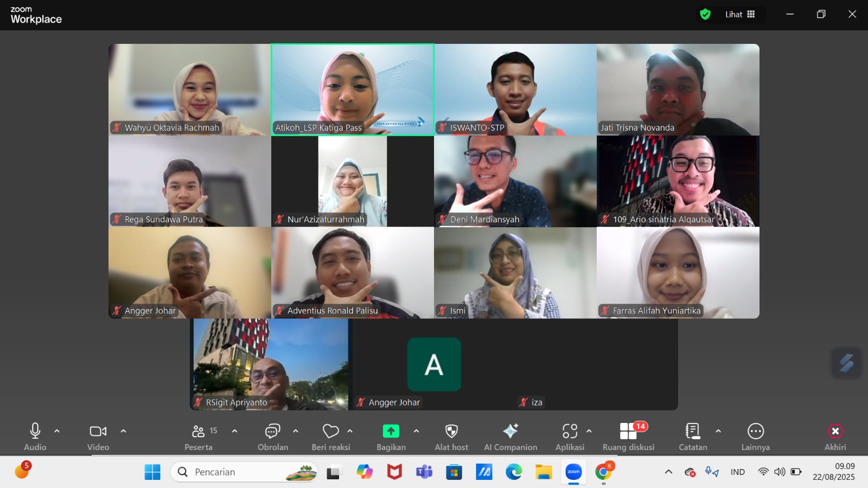The width and height of the screenshot is (868, 488).
Task: Click the taskbar widgets notification icon
Action: point(22,470)
